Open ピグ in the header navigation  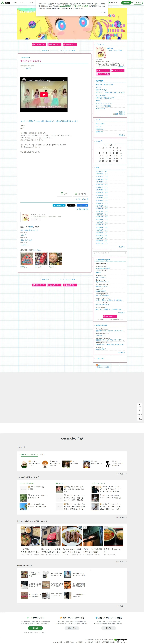pyautogui.click(x=23, y=3)
